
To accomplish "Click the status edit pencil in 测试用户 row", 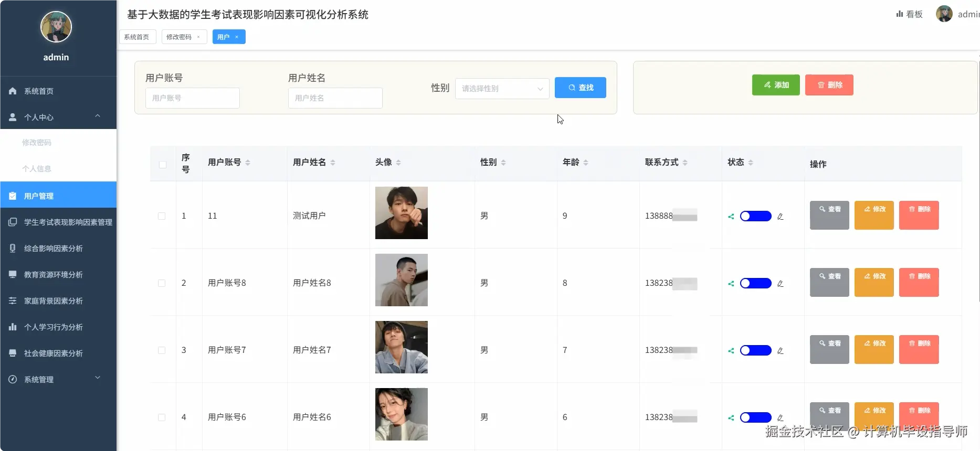I will coord(781,216).
